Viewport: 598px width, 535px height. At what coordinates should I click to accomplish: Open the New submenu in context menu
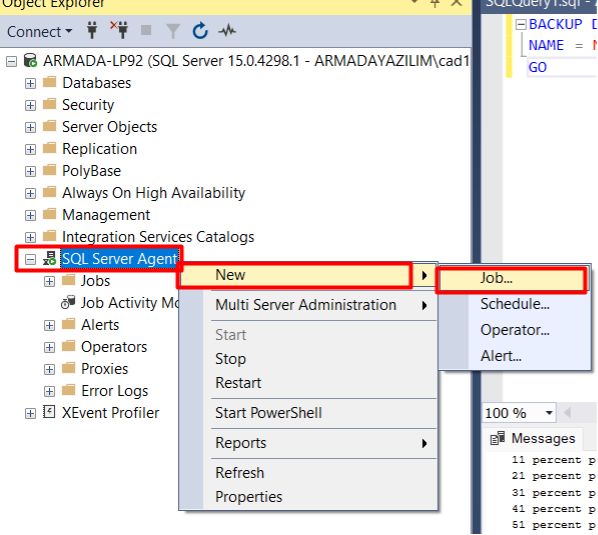[307, 275]
